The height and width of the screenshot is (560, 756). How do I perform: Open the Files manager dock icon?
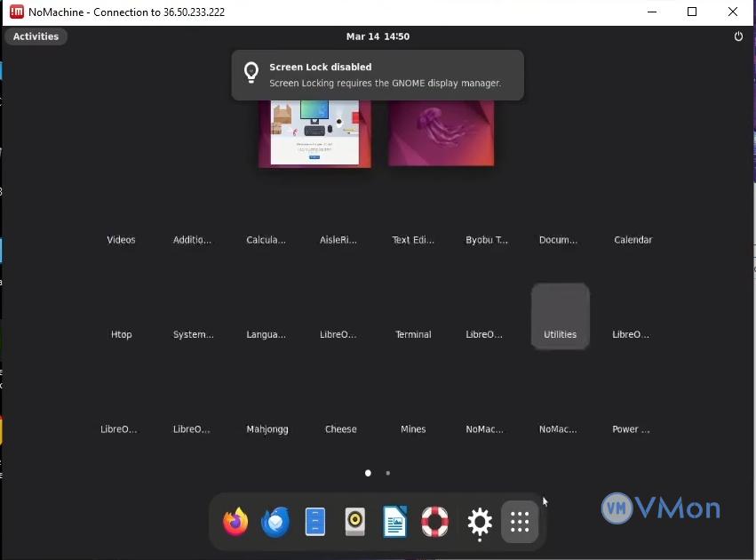(315, 522)
